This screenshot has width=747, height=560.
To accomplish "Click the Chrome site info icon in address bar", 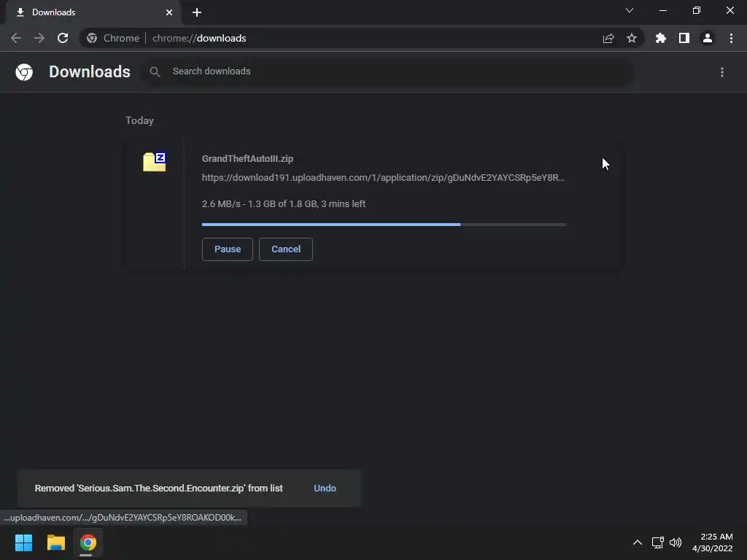I will click(x=92, y=38).
